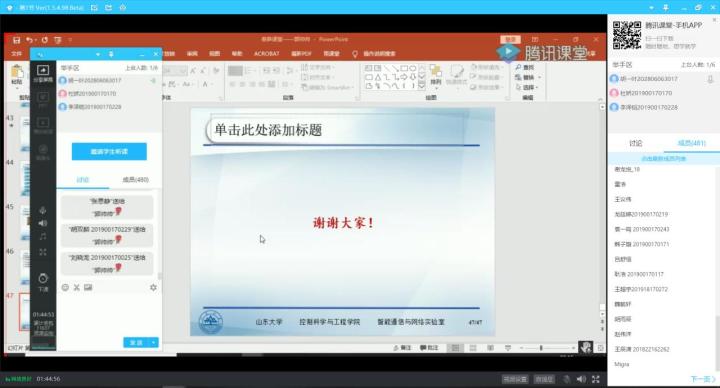Start slideshow from beginning in quick access toolbar
Viewport: 720px width, 388px height.
click(58, 40)
